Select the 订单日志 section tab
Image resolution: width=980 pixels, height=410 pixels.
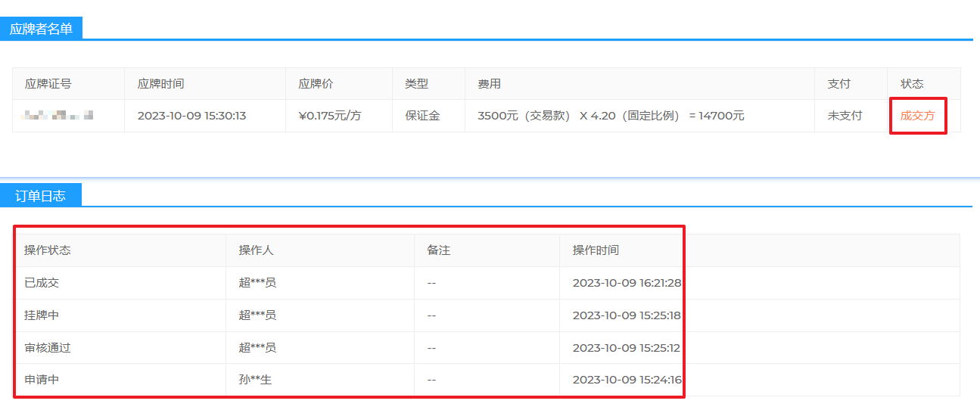40,196
